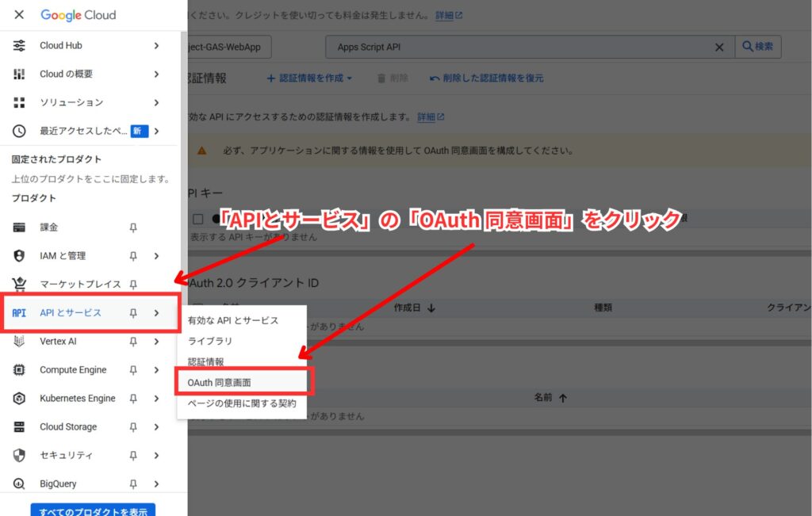Expand the ソリューション submenu chevron
The height and width of the screenshot is (516, 812).
[x=156, y=102]
